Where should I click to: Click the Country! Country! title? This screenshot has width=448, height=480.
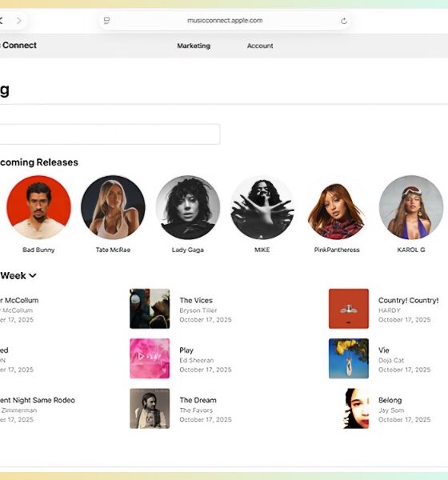[x=409, y=300]
